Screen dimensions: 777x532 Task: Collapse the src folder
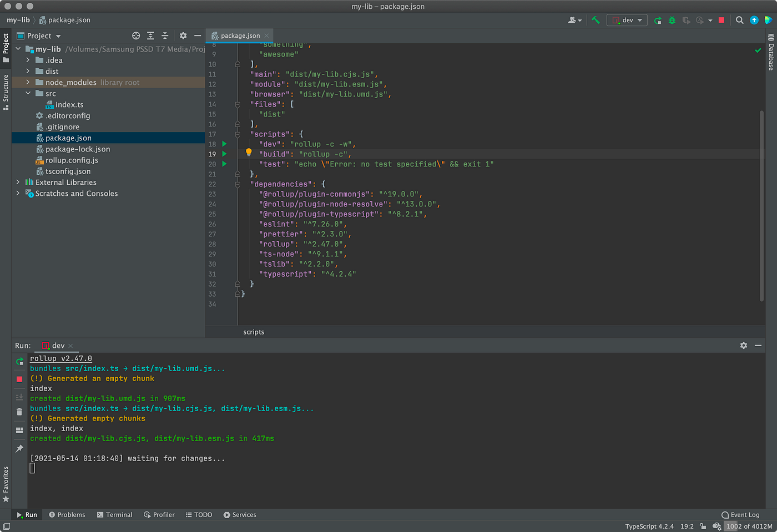[x=28, y=93]
